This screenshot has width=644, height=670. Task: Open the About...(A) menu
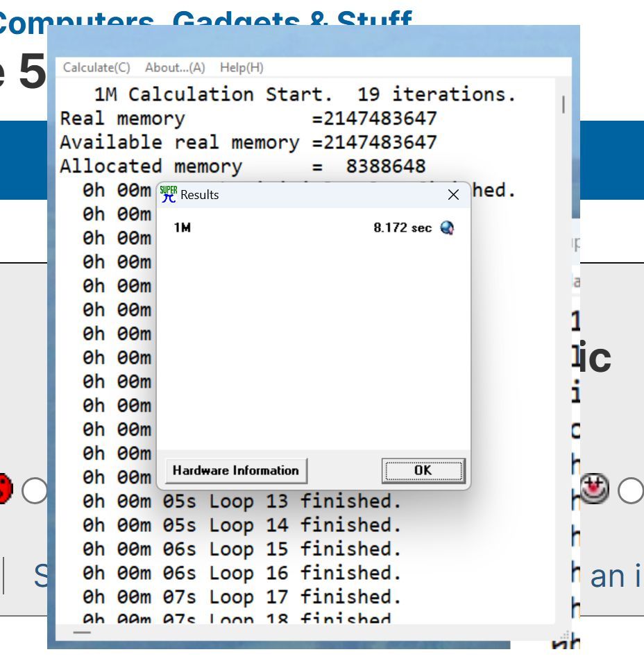[175, 67]
